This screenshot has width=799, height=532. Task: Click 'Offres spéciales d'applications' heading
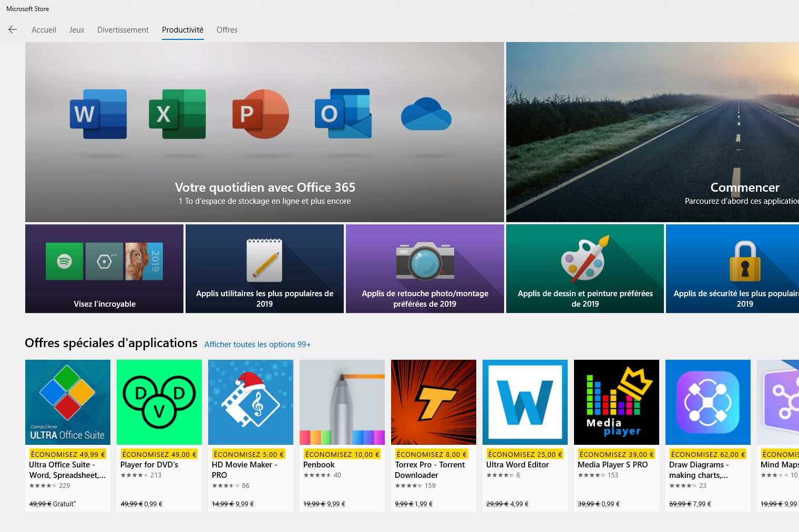(111, 343)
